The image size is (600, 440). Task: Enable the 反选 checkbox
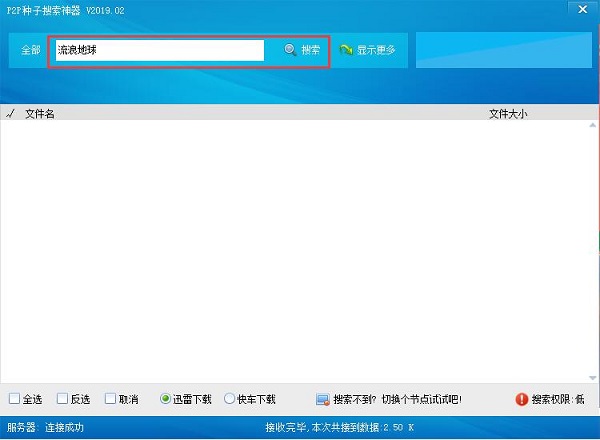pyautogui.click(x=63, y=399)
